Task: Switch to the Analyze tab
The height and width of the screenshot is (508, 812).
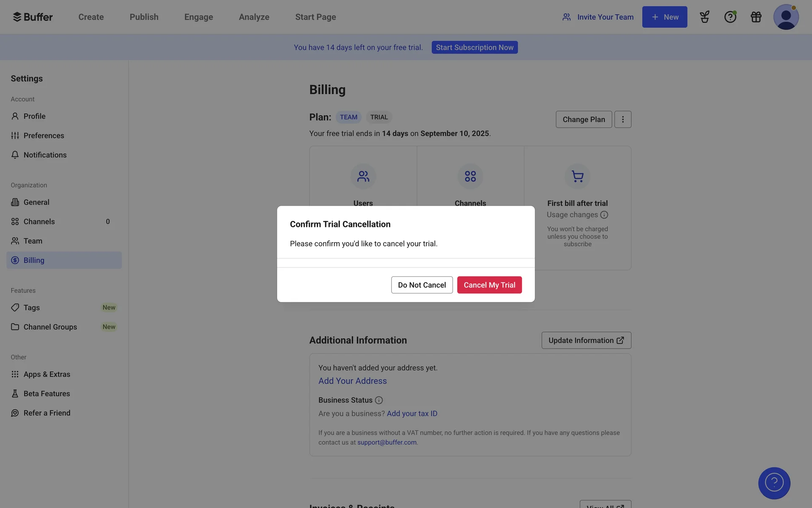Action: (254, 17)
